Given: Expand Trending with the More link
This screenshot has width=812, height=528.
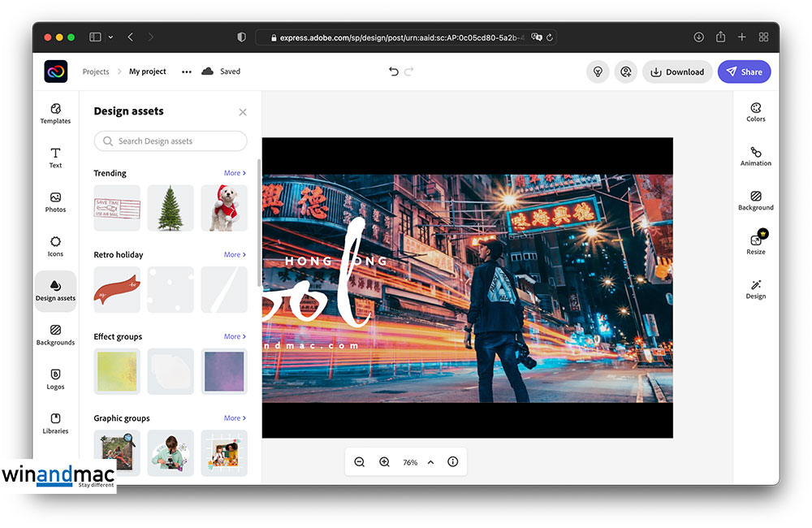Looking at the screenshot, I should [235, 173].
